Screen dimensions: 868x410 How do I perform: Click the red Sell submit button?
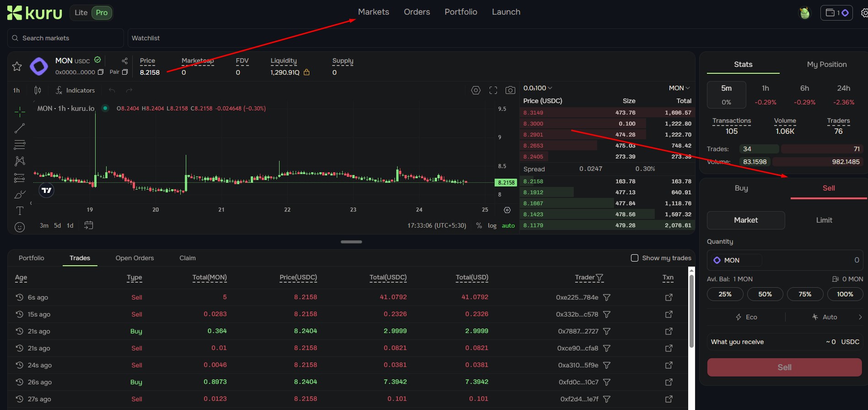(784, 367)
